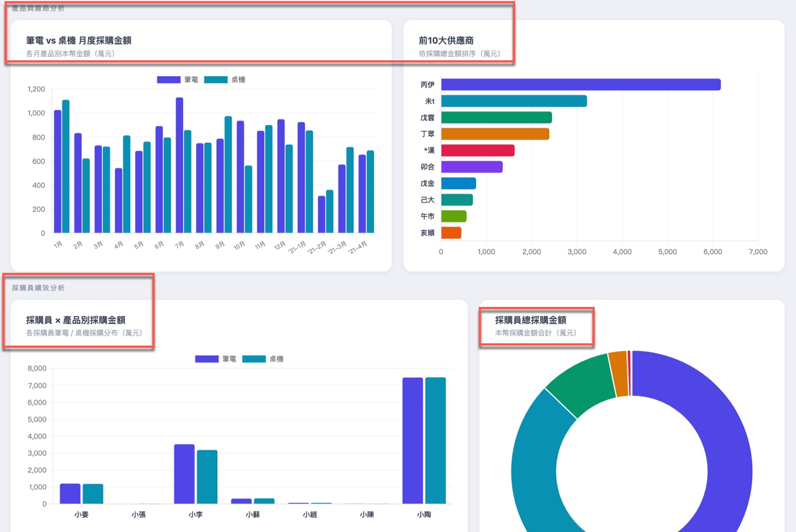This screenshot has width=796, height=532.
Task: Click 小姜's 筆電 bar
Action: click(70, 494)
